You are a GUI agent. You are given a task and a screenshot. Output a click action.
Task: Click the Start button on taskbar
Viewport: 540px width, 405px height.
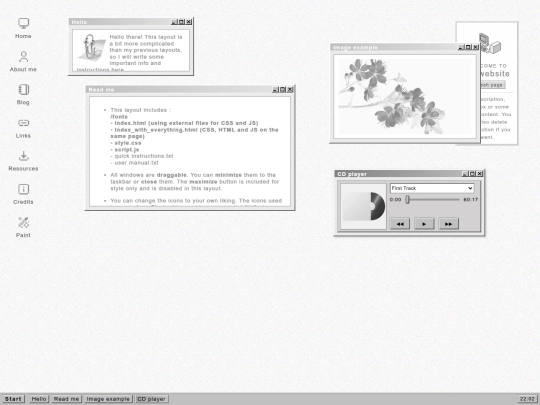[13, 399]
